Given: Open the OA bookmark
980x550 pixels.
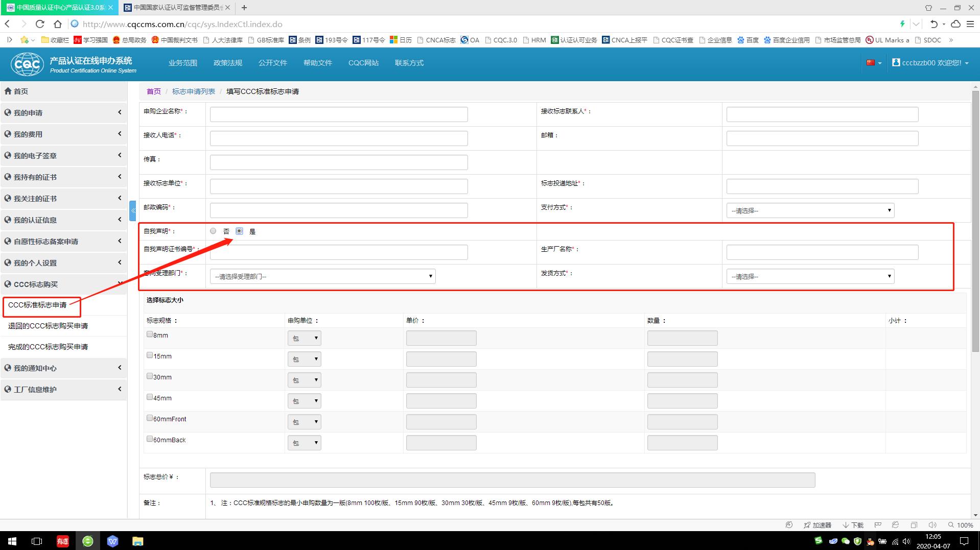Looking at the screenshot, I should pos(470,40).
